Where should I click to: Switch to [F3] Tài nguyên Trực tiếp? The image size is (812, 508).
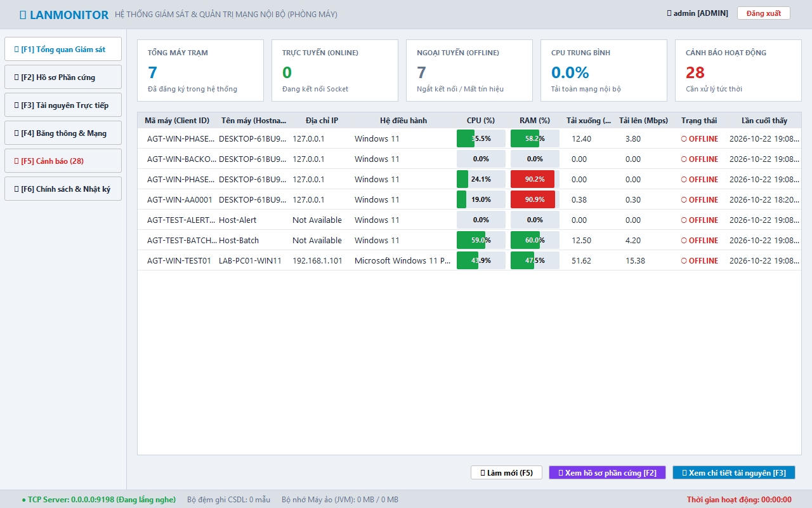point(63,105)
